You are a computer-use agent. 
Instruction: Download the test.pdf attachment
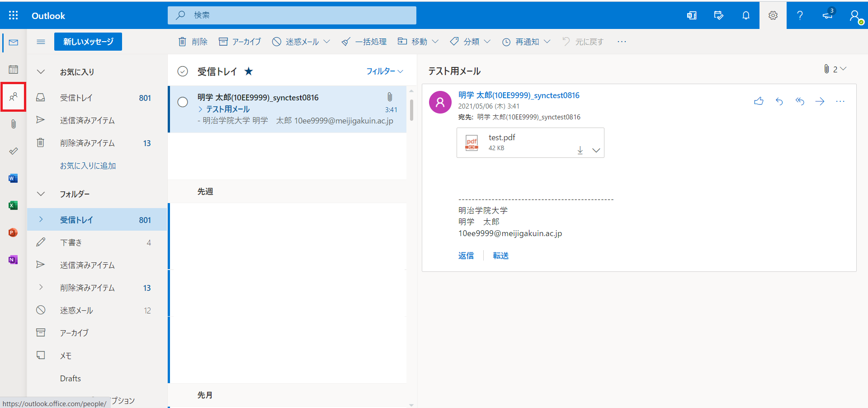click(580, 150)
